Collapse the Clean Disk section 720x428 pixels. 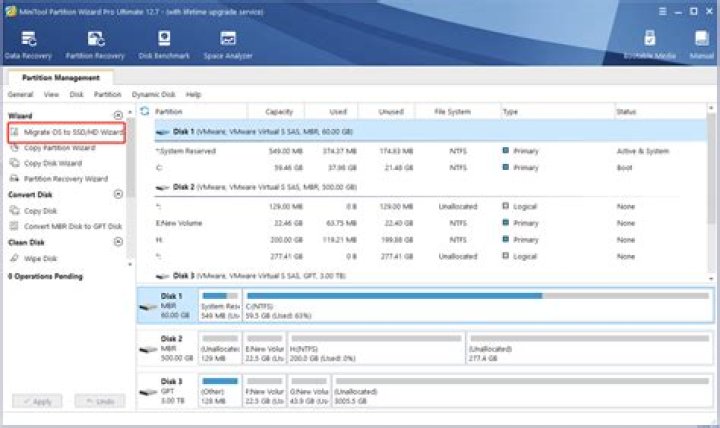click(118, 242)
